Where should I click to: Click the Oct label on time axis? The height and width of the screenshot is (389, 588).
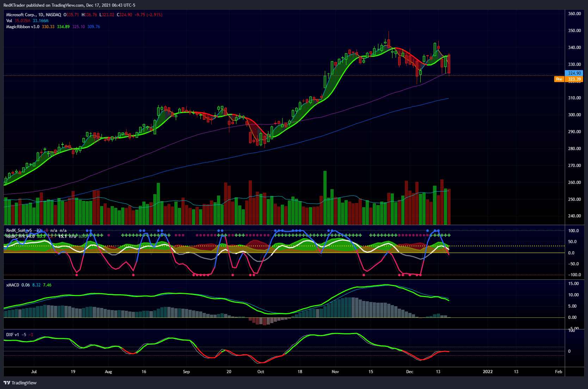[261, 372]
